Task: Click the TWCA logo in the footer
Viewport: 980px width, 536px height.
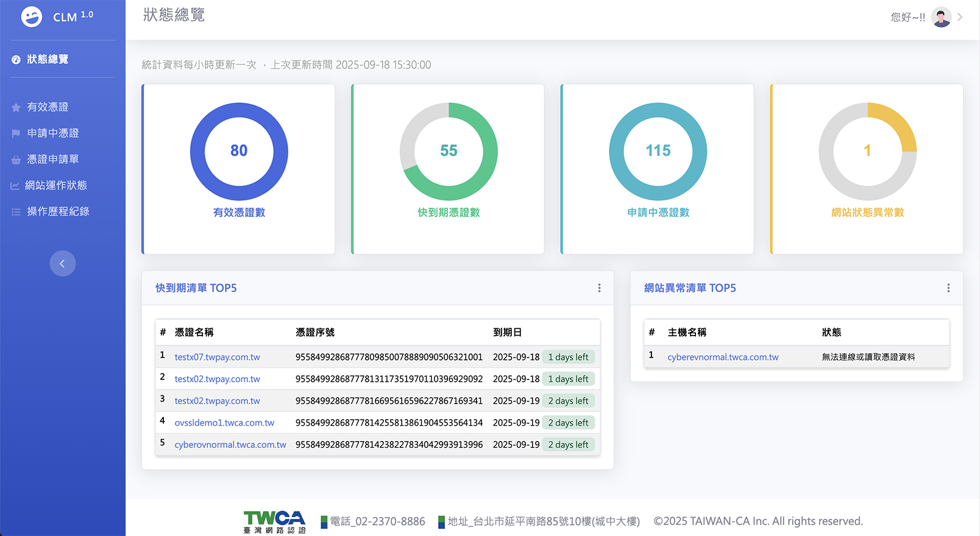Action: [x=274, y=521]
